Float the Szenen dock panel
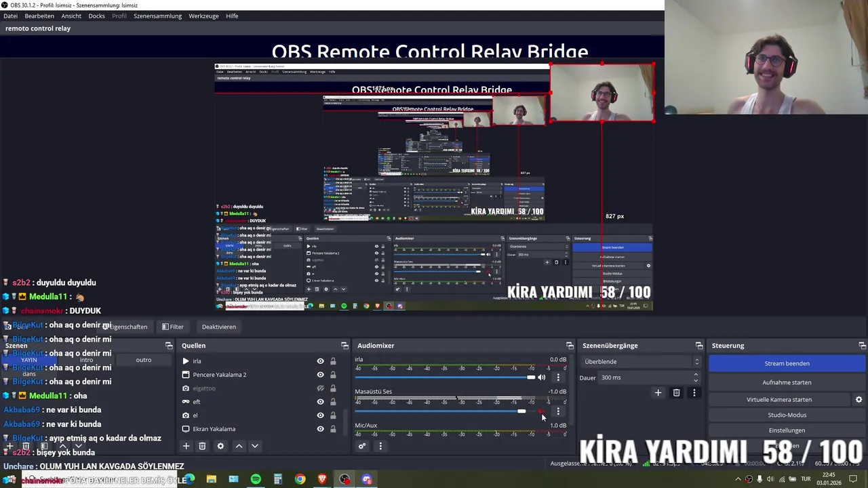The width and height of the screenshot is (868, 488). coord(169,346)
